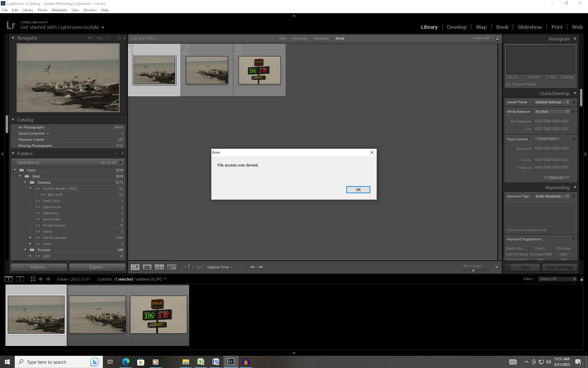Switch to Grid view icon
The height and width of the screenshot is (368, 588).
click(x=135, y=267)
